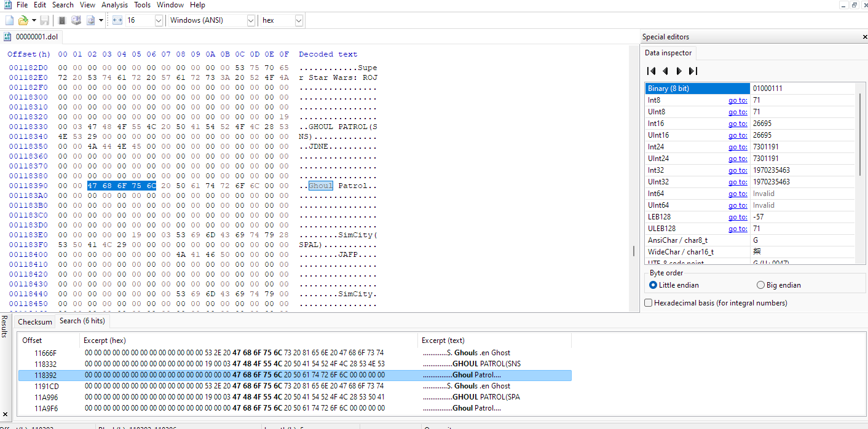The height and width of the screenshot is (429, 868).
Task: Click 'go to:' link for Int24
Action: 738,147
